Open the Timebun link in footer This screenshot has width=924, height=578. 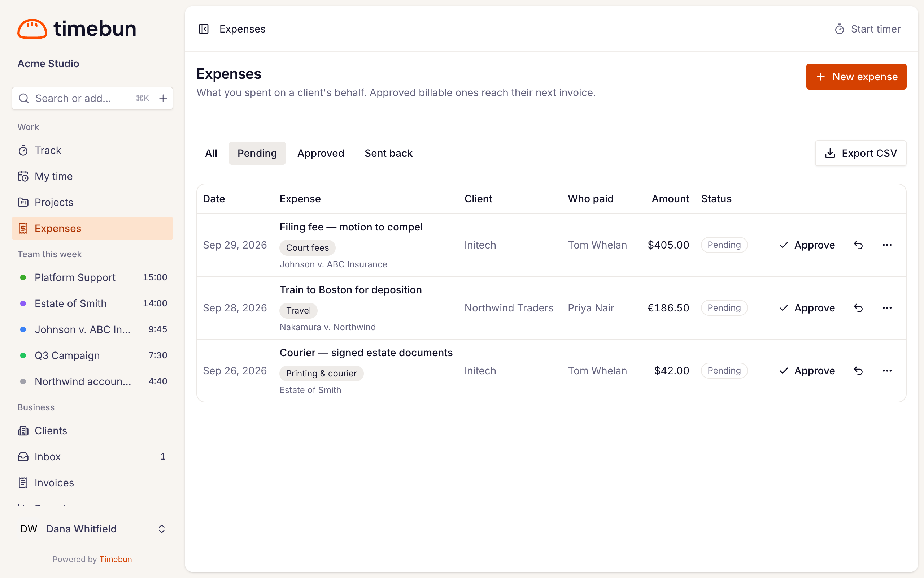click(116, 559)
